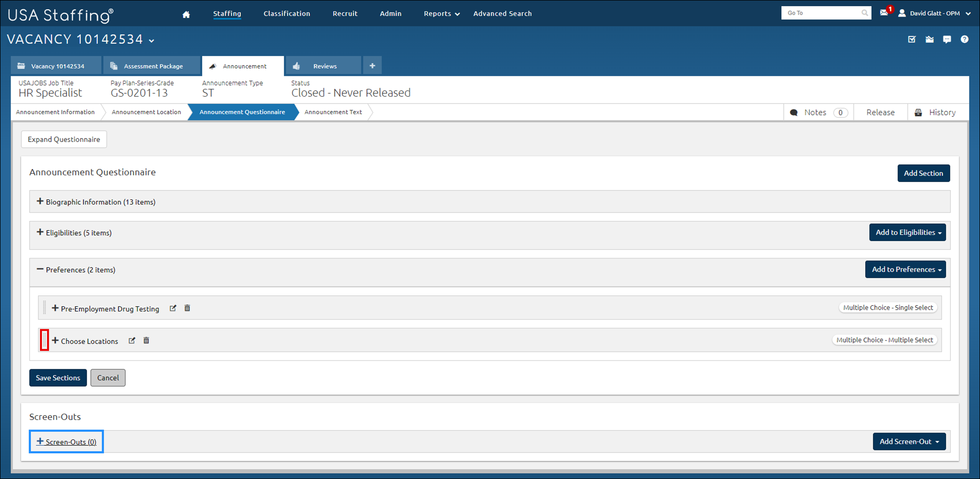Add a new tab with plus icon

tap(372, 65)
